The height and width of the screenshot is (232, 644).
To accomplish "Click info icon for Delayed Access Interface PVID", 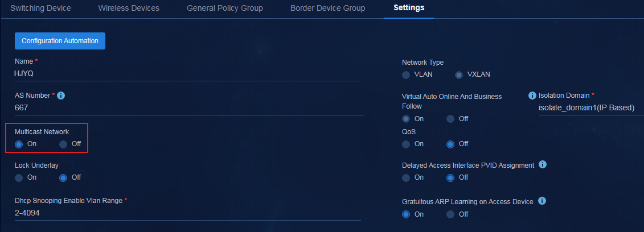I will tap(542, 164).
